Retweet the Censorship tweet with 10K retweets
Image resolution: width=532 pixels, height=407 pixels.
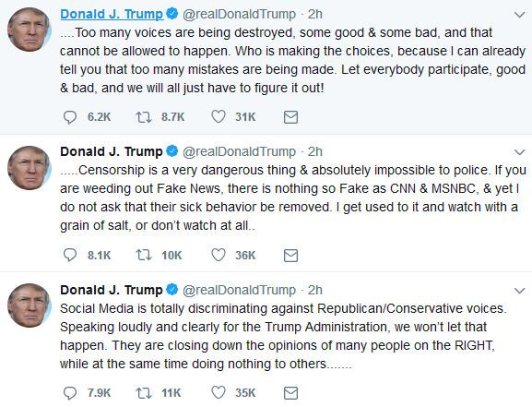(x=144, y=255)
